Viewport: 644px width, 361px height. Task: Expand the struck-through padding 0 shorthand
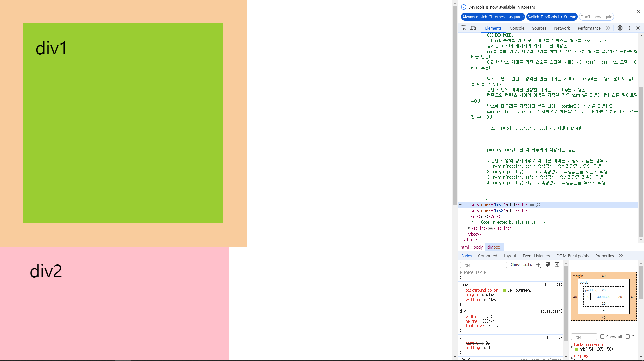[485, 348]
